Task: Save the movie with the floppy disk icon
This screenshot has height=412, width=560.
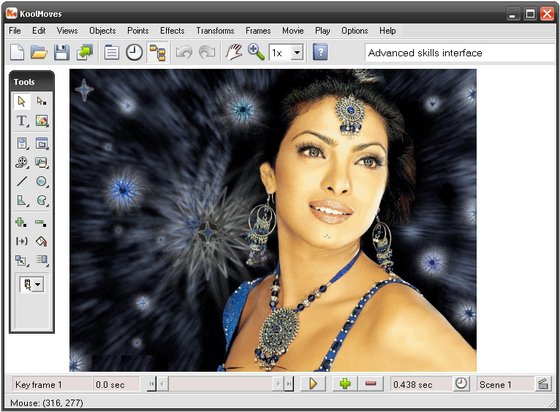Action: pyautogui.click(x=62, y=52)
